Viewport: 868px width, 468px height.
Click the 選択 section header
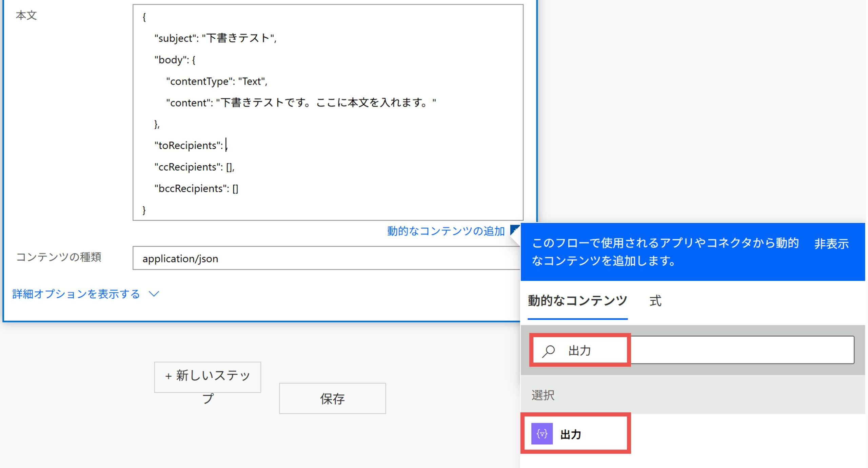[x=543, y=395]
